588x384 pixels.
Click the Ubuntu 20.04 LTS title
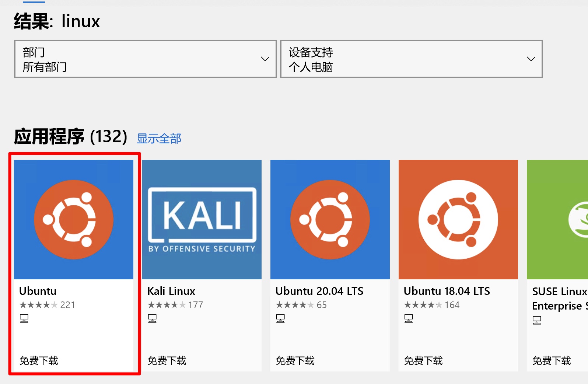[x=319, y=291]
